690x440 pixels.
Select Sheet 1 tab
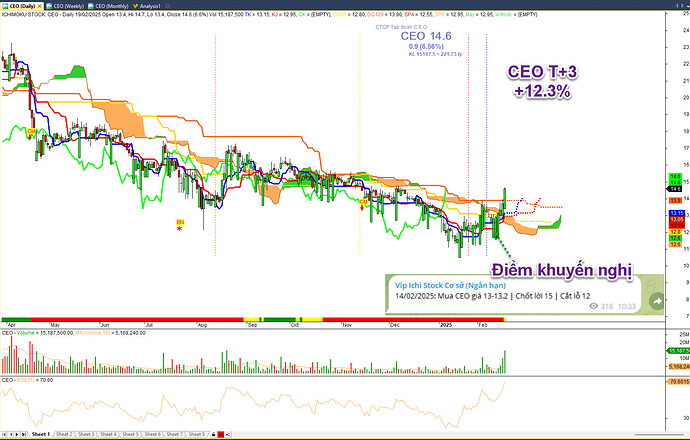(x=41, y=434)
